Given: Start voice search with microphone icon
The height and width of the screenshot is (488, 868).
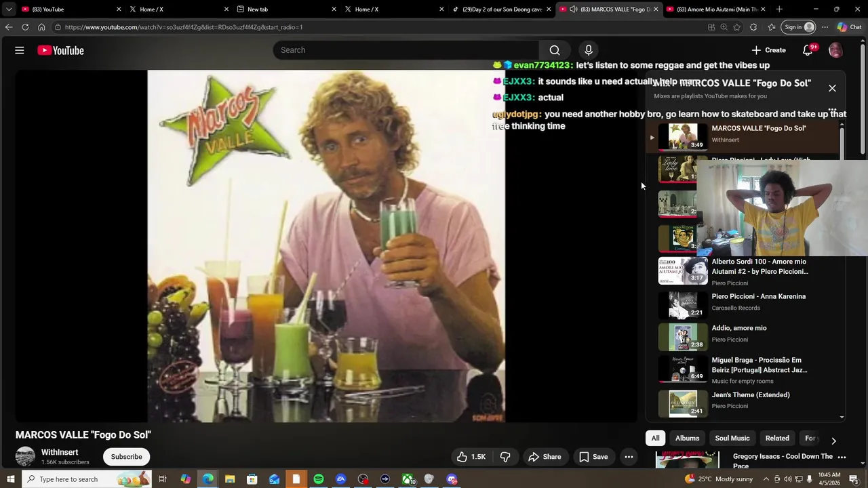Looking at the screenshot, I should click(589, 50).
